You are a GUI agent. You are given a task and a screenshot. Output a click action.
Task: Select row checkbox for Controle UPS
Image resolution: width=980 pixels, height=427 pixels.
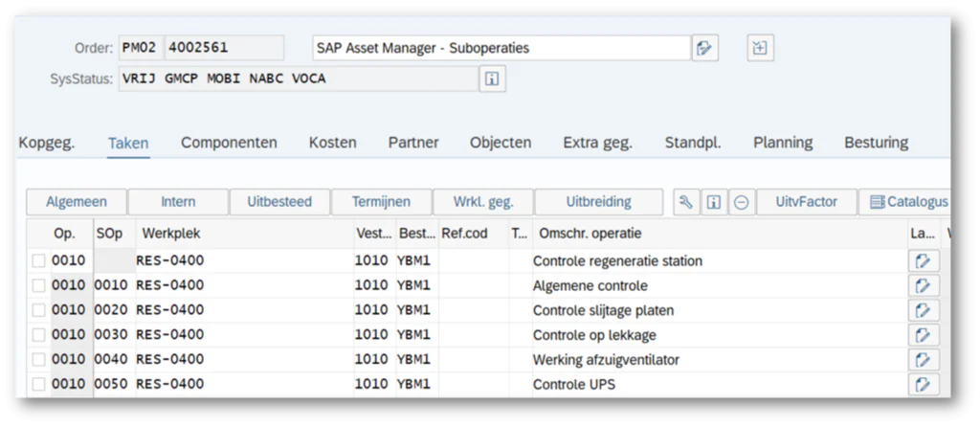38,385
